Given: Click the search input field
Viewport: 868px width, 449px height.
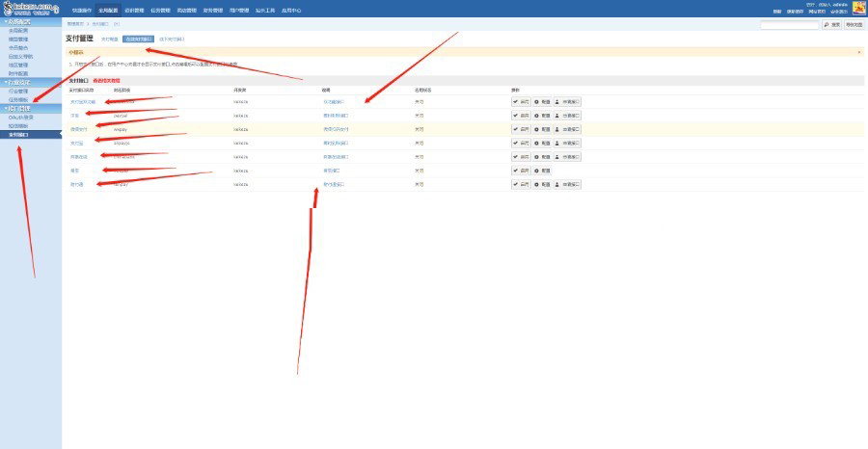Looking at the screenshot, I should (x=789, y=25).
